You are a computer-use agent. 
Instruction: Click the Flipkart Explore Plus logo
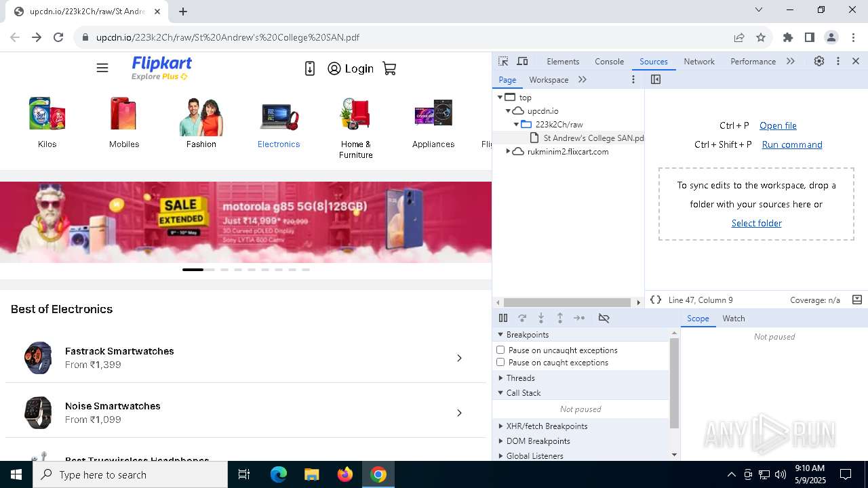161,68
